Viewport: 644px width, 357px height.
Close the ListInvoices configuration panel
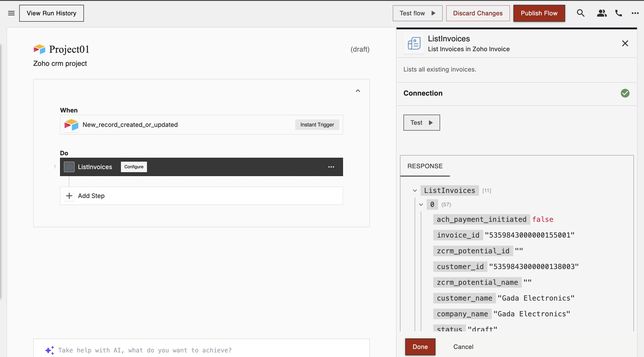click(625, 44)
